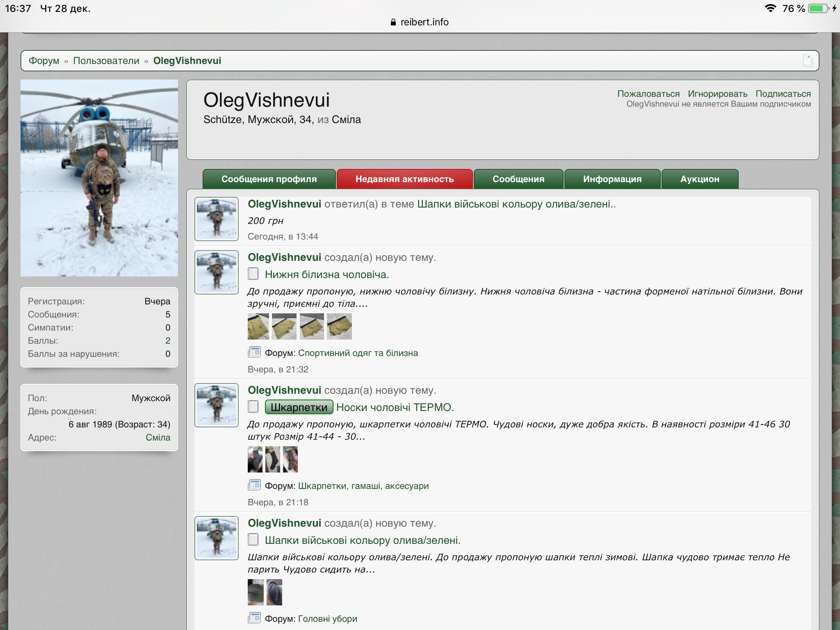Click the thread icon next to Нижня білизна чоловіча
The height and width of the screenshot is (630, 840).
253,274
